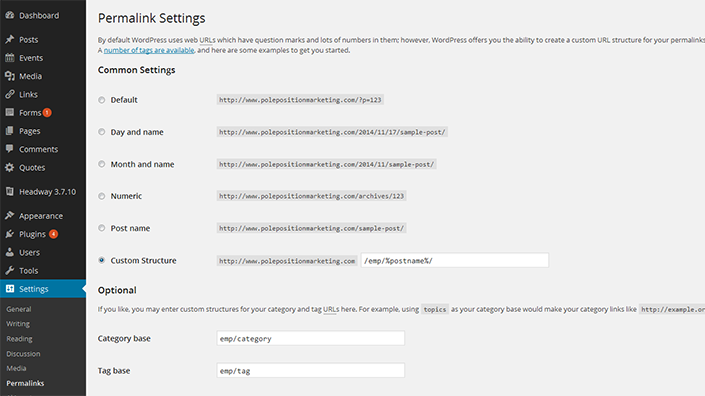Go to Permalinks settings submenu
The width and height of the screenshot is (705, 396).
[25, 383]
